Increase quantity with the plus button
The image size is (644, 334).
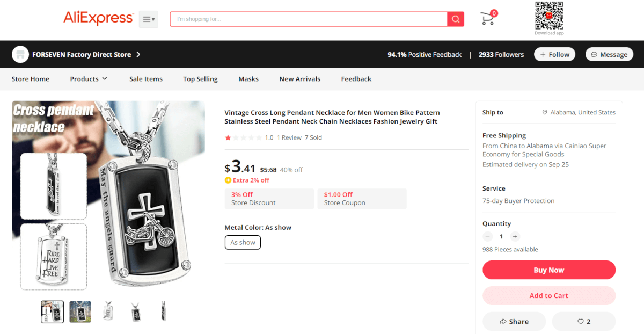coord(515,236)
